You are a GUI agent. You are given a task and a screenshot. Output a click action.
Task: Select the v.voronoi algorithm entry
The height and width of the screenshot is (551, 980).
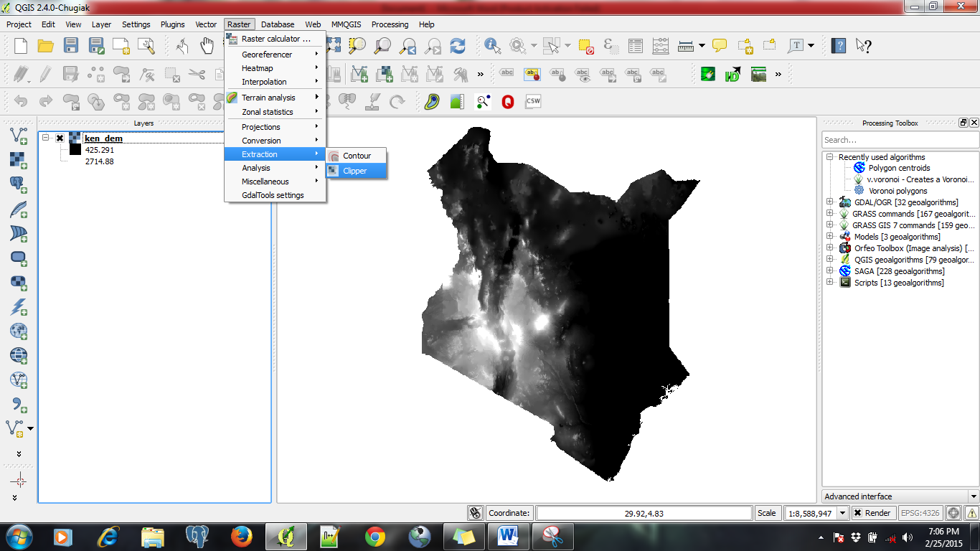(x=921, y=179)
